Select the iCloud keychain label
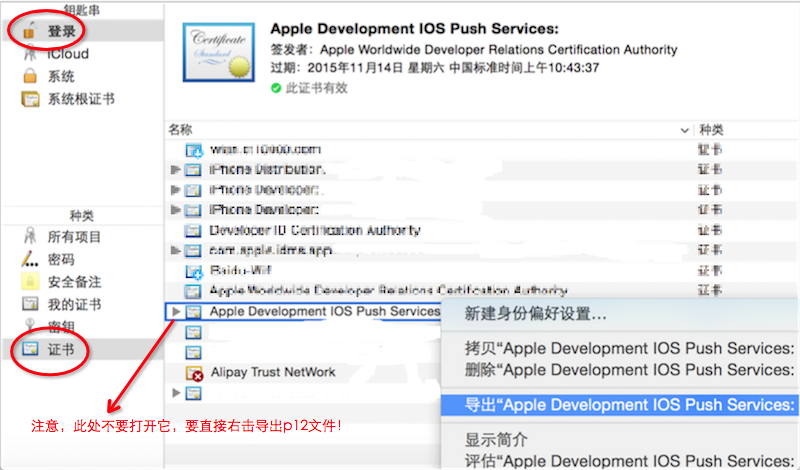The height and width of the screenshot is (470, 800). click(68, 54)
